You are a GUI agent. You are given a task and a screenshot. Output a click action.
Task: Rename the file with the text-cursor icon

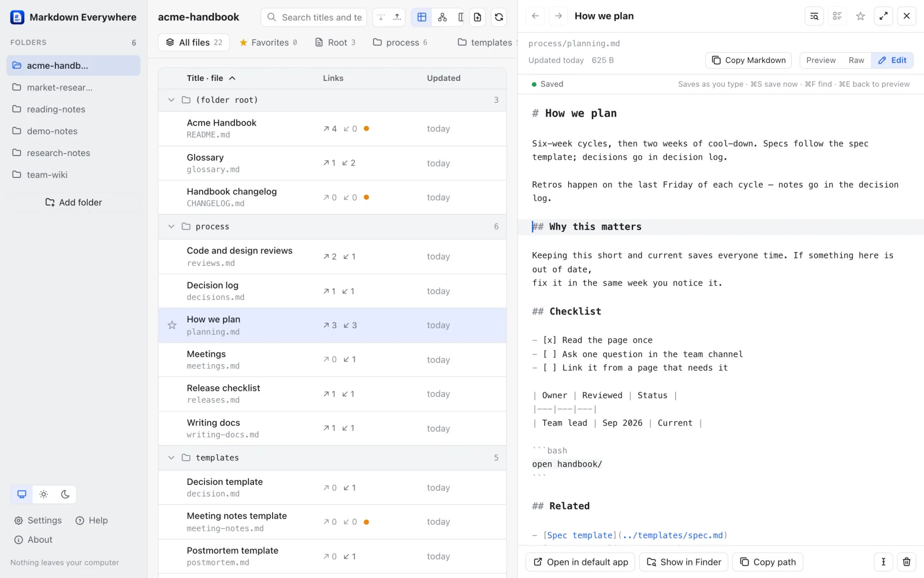884,562
